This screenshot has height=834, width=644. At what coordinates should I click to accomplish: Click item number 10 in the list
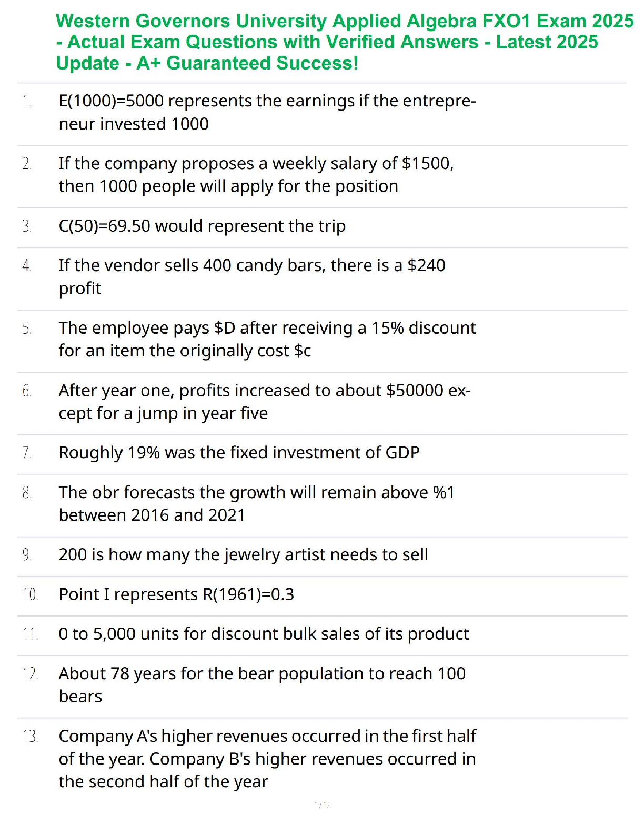pos(30,594)
